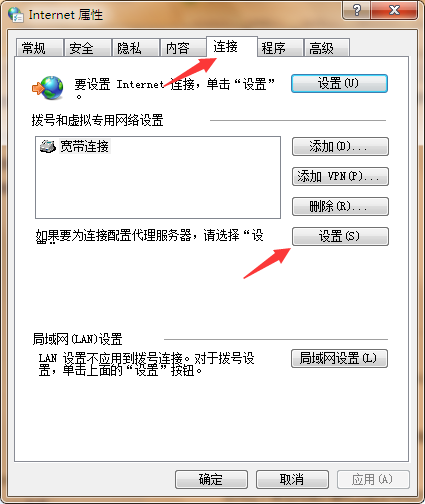Click the 宽带连接 modem icon
This screenshot has width=425, height=504.
pyautogui.click(x=48, y=146)
